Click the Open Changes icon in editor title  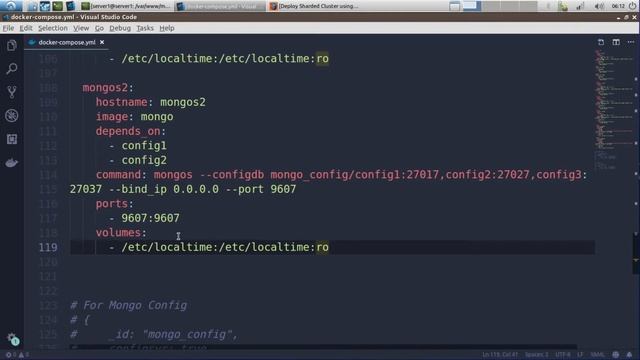pos(601,42)
